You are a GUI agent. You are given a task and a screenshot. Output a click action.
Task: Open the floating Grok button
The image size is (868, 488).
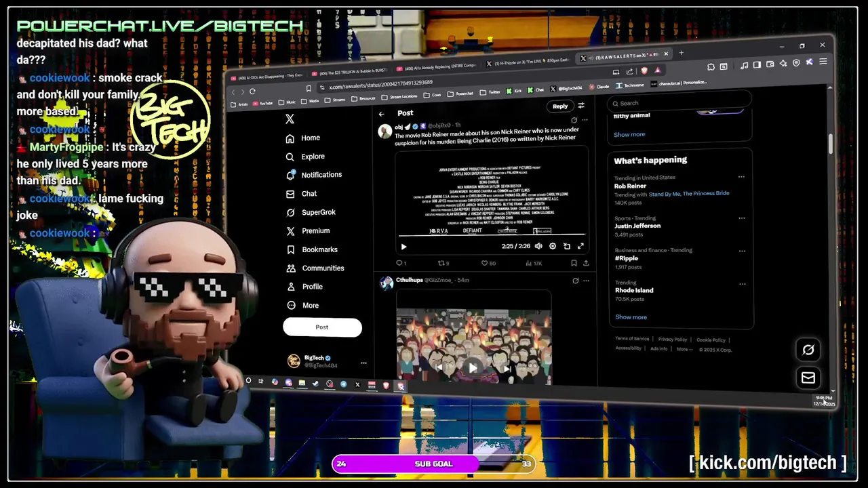pyautogui.click(x=808, y=350)
